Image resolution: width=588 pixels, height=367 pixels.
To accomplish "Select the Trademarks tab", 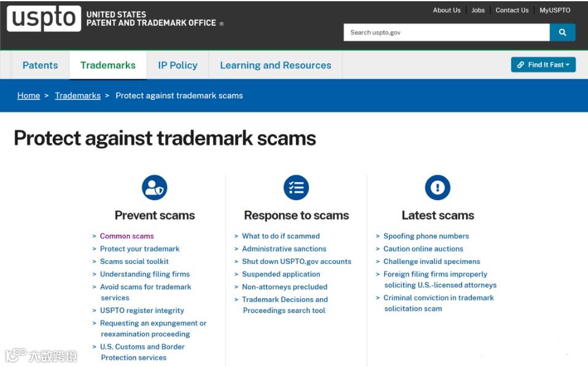I will click(108, 65).
